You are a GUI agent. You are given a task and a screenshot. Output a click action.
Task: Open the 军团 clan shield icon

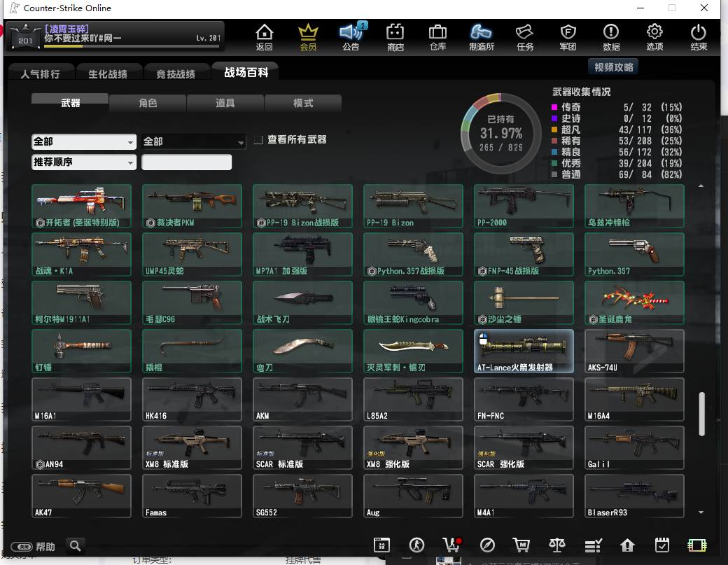[x=568, y=36]
